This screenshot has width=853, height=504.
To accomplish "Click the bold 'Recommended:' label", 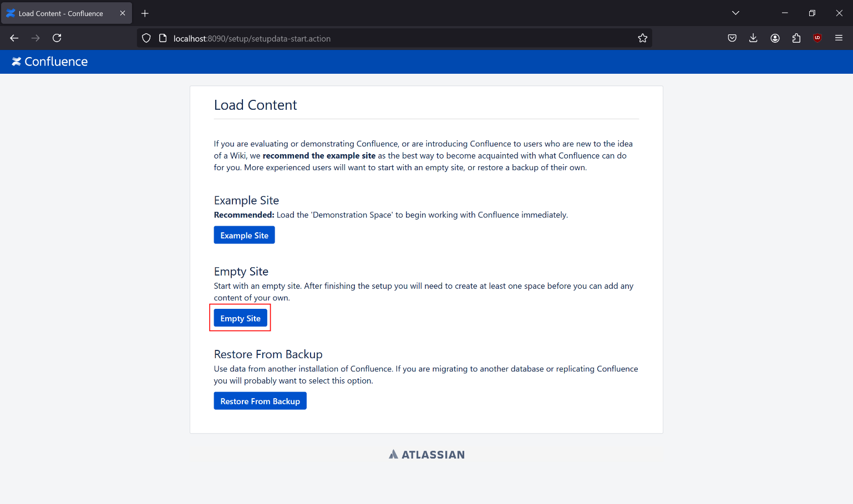I will coord(244,215).
